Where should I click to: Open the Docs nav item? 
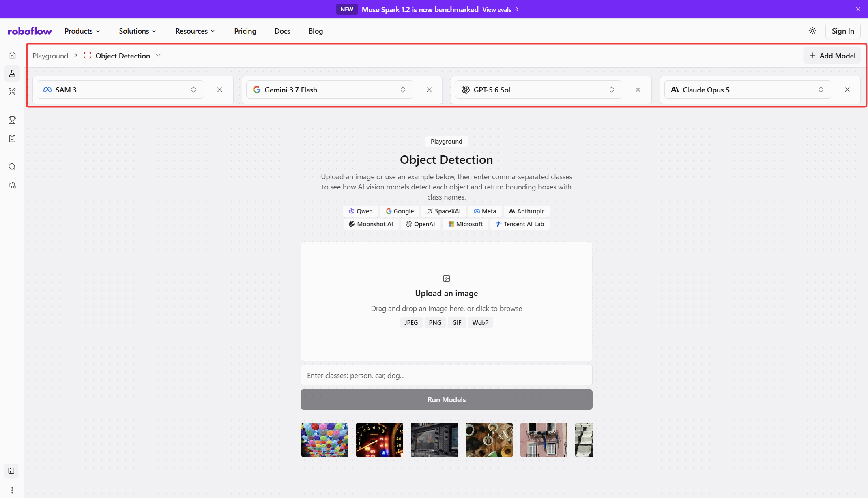click(x=282, y=31)
